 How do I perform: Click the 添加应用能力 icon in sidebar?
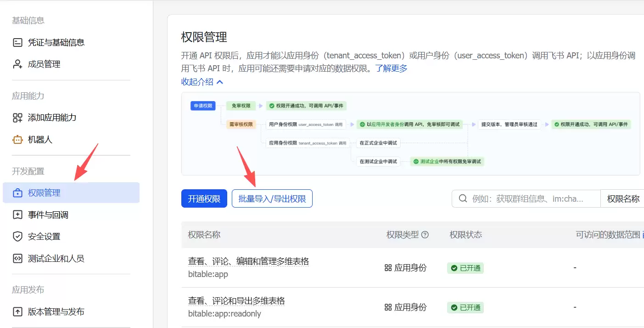click(17, 117)
